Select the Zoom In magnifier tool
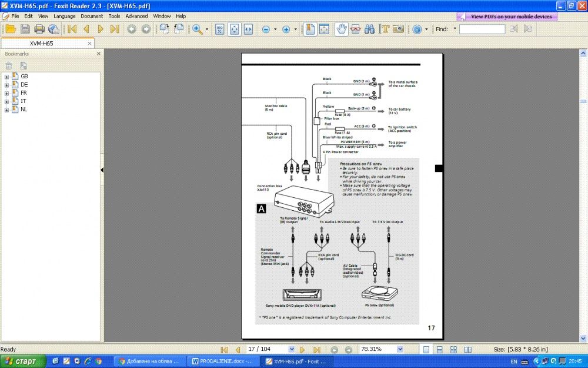This screenshot has width=588, height=368. tap(197, 29)
